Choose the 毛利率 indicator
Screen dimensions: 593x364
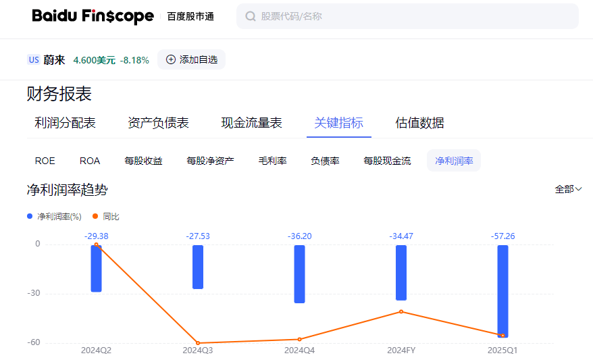coord(272,161)
